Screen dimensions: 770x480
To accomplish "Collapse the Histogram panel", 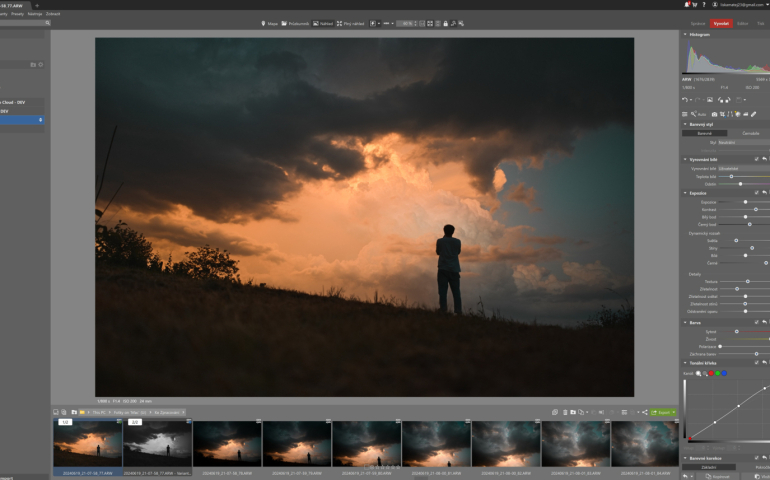I will [685, 34].
